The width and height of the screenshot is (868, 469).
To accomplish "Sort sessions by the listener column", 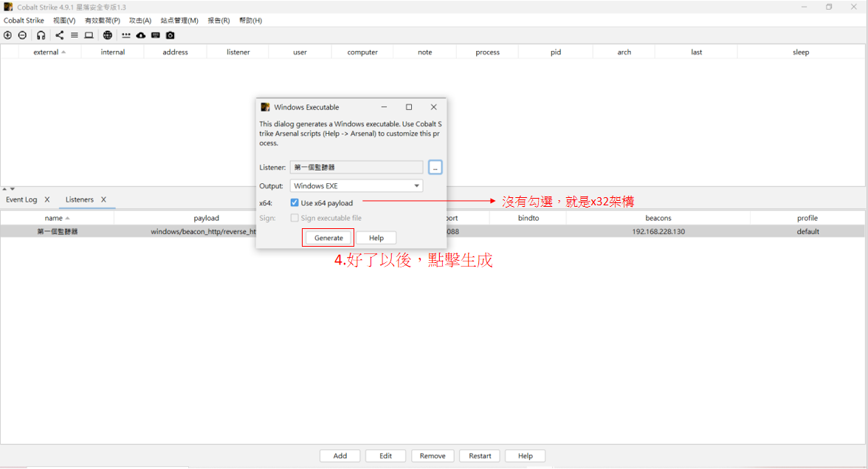I will [238, 52].
